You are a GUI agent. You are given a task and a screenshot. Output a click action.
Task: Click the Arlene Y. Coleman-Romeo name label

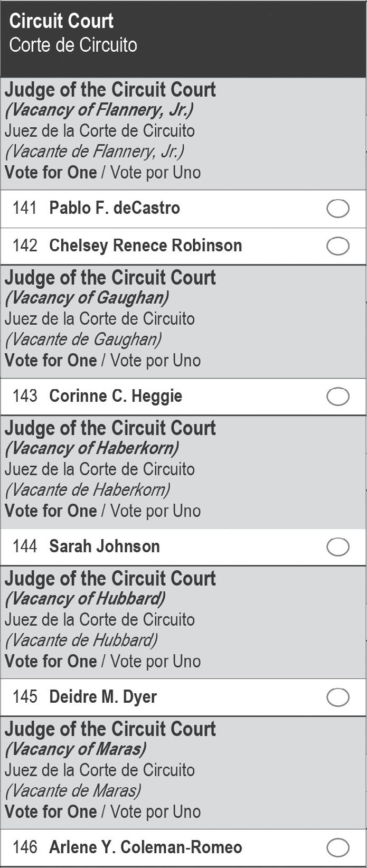tap(145, 847)
